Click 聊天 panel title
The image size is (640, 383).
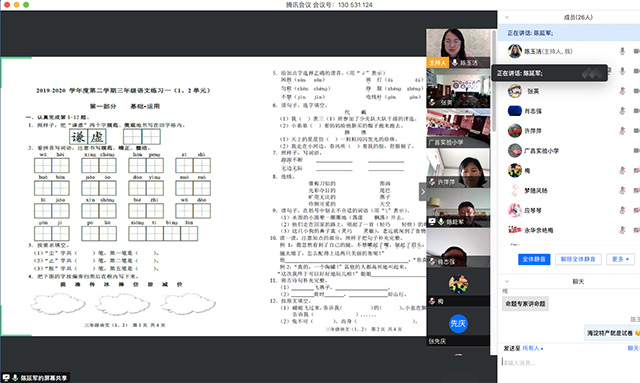point(578,281)
